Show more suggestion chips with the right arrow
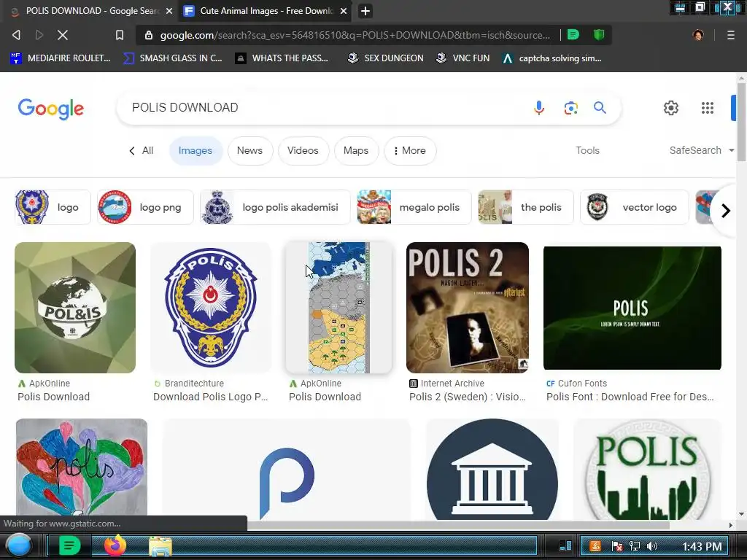 (725, 211)
